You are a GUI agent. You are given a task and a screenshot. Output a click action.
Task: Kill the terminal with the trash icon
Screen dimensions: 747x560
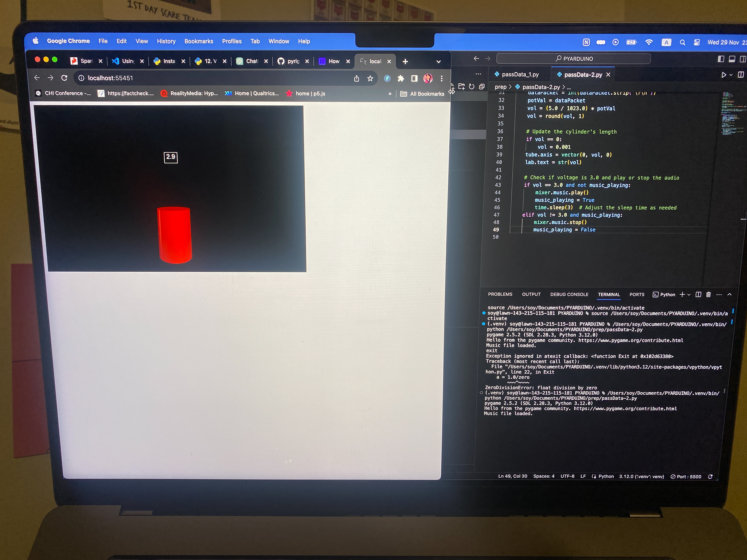coord(708,294)
